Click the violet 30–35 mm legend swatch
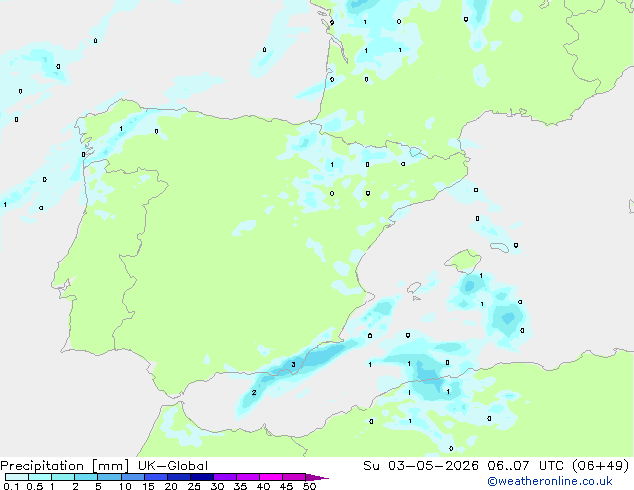Viewport: 634px width, 490px height. tap(225, 477)
